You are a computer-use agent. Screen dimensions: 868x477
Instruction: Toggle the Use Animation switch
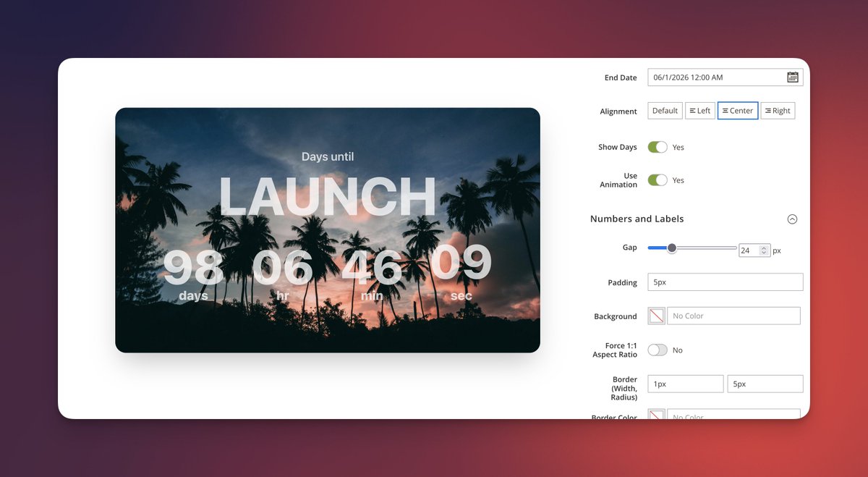pyautogui.click(x=658, y=180)
